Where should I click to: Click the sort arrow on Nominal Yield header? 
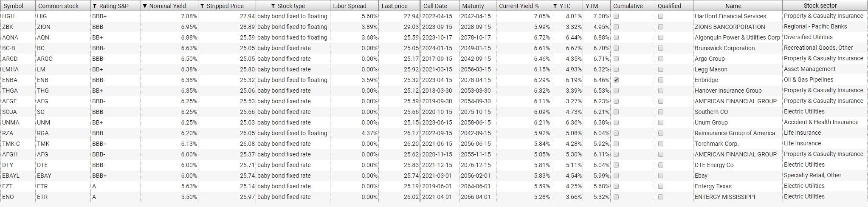(x=145, y=6)
